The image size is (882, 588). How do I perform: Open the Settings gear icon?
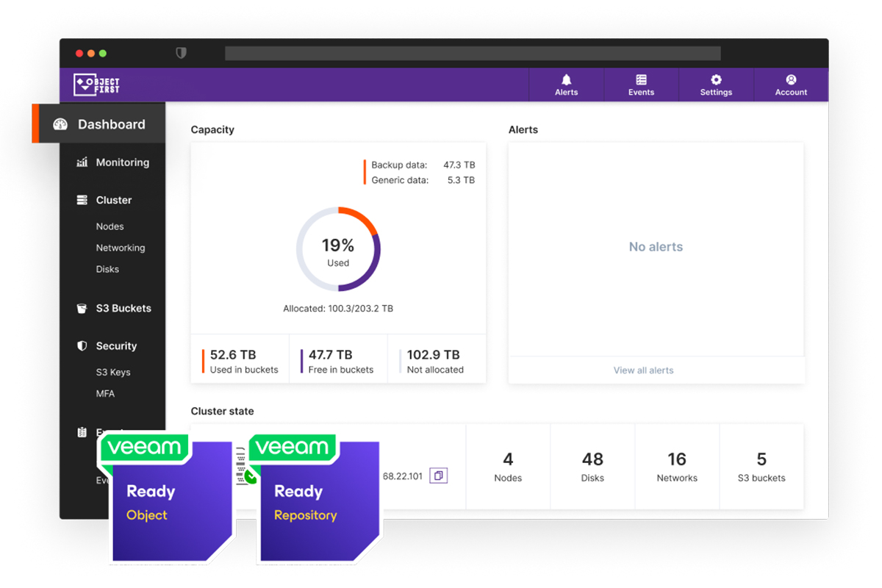click(716, 79)
